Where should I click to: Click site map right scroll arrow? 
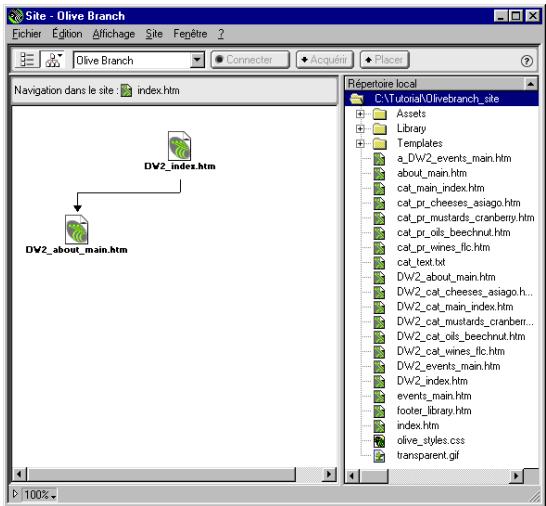[x=329, y=474]
